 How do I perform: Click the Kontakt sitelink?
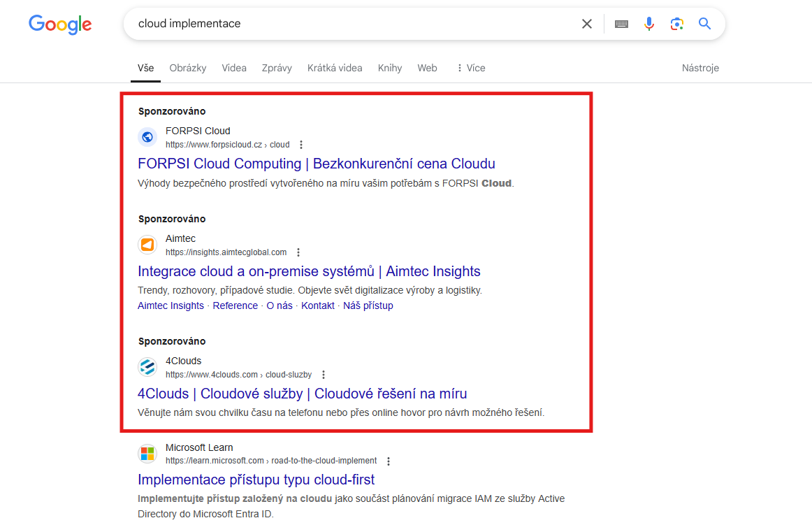[318, 305]
